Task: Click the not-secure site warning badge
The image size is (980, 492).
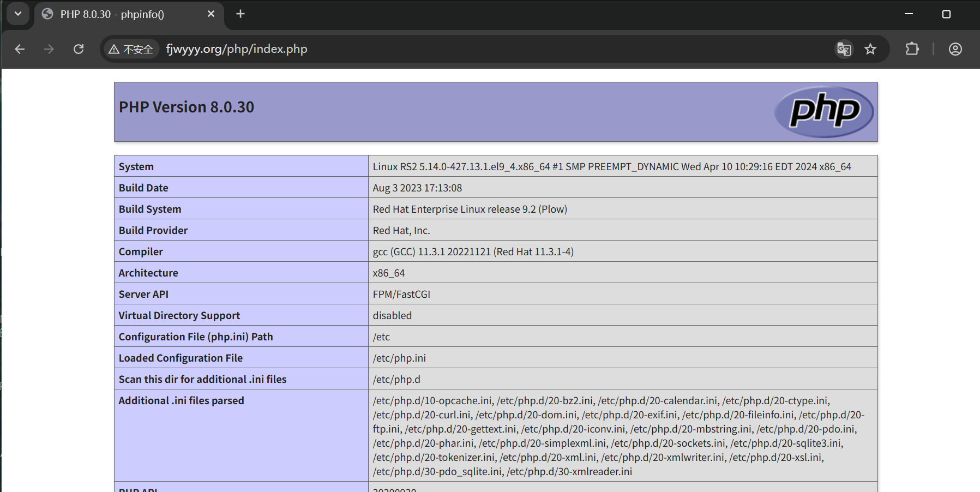Action: pos(131,49)
